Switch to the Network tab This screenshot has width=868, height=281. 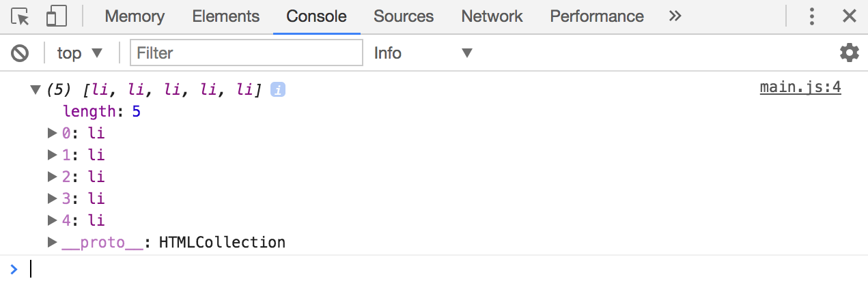(x=492, y=16)
